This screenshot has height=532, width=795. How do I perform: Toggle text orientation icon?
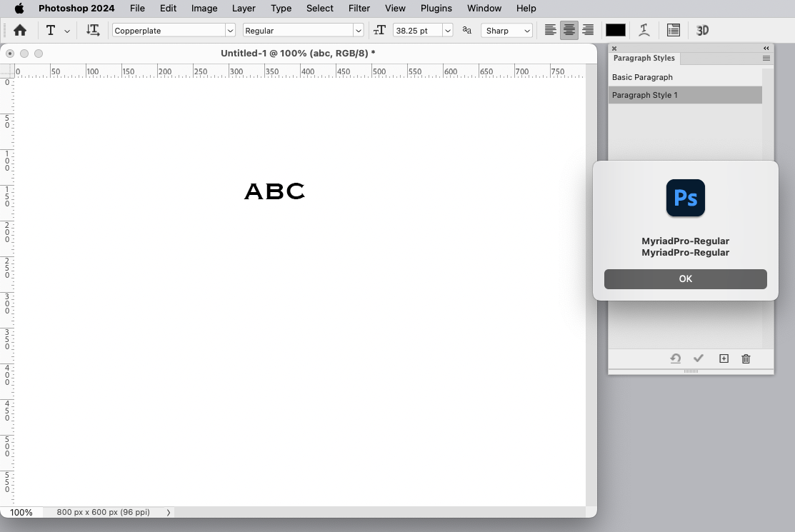pyautogui.click(x=93, y=31)
